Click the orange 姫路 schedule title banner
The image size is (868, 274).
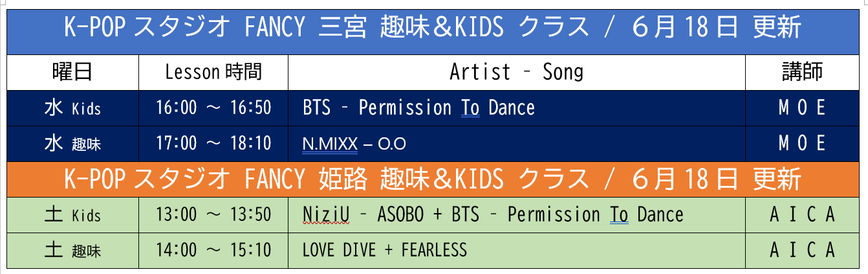point(433,179)
